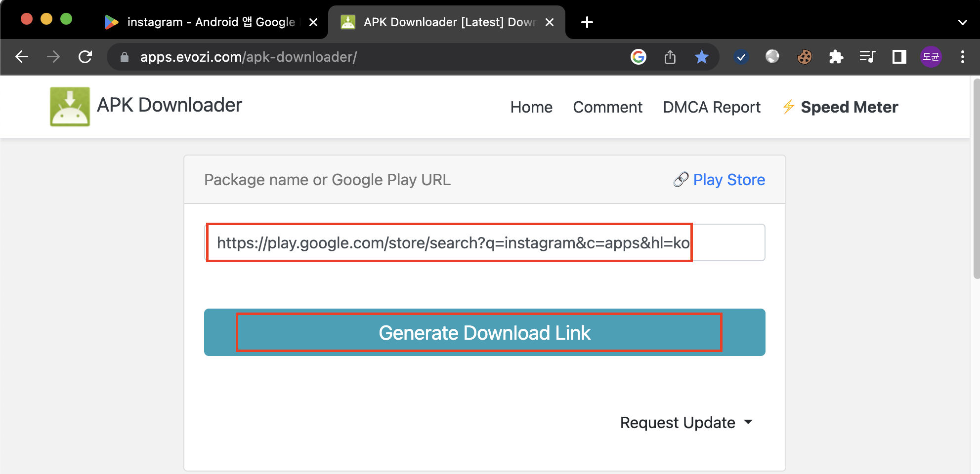Expand the tab search chevron
980x474 pixels.
(x=962, y=22)
